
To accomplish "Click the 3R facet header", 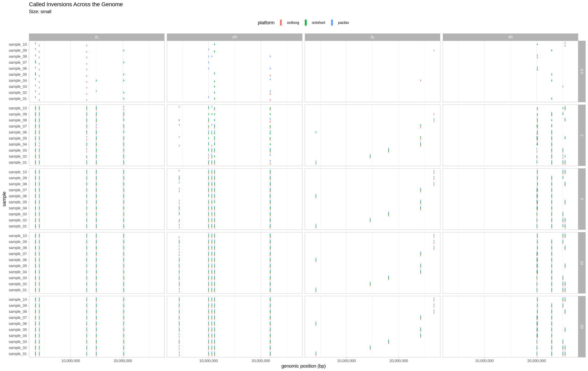I will 510,37.
